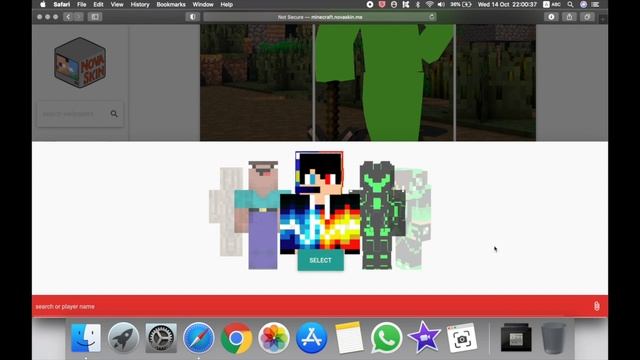Screen dimensions: 640x360
Task: Show the Safari tab overview
Action: tap(587, 17)
